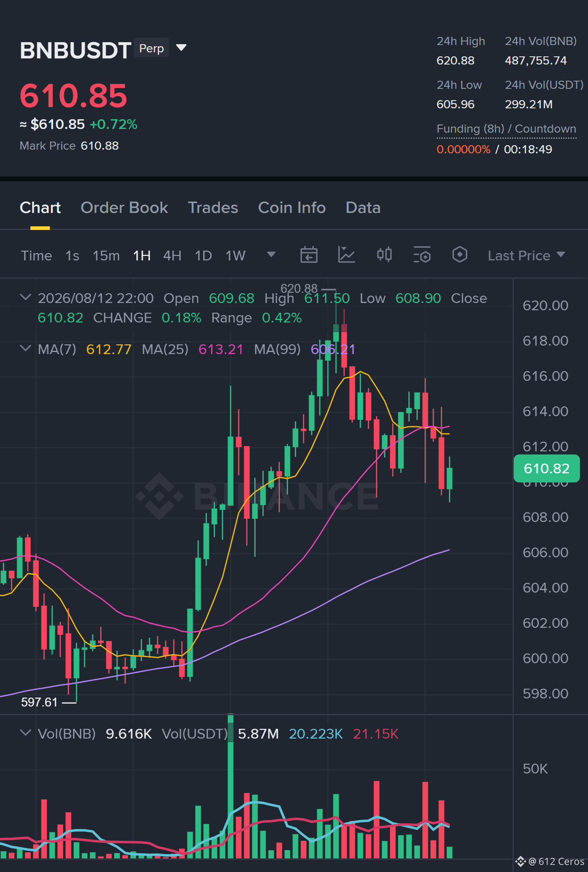Click the MA(25) value 613.21
Viewport: 588px width, 872px height.
[221, 349]
